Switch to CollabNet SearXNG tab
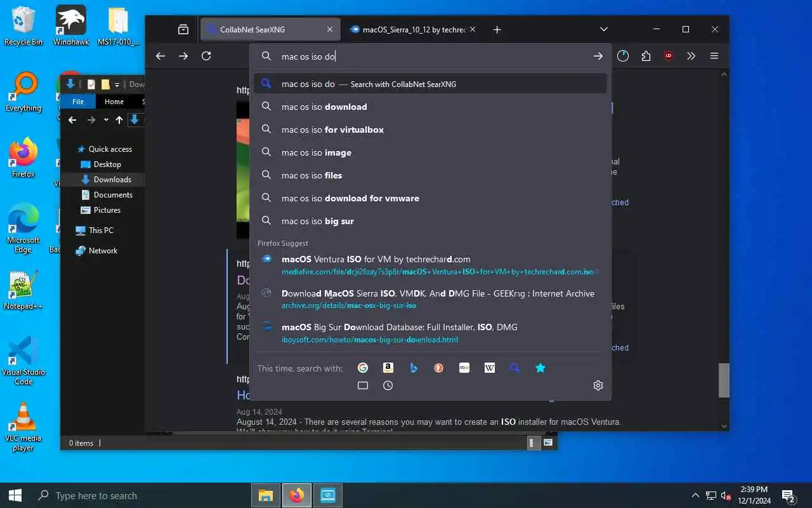The height and width of the screenshot is (508, 812). [x=271, y=29]
